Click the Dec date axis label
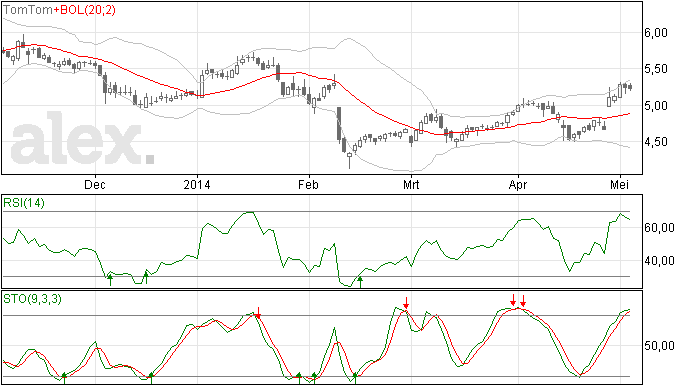Screen dimensions: 690x387 [x=95, y=184]
